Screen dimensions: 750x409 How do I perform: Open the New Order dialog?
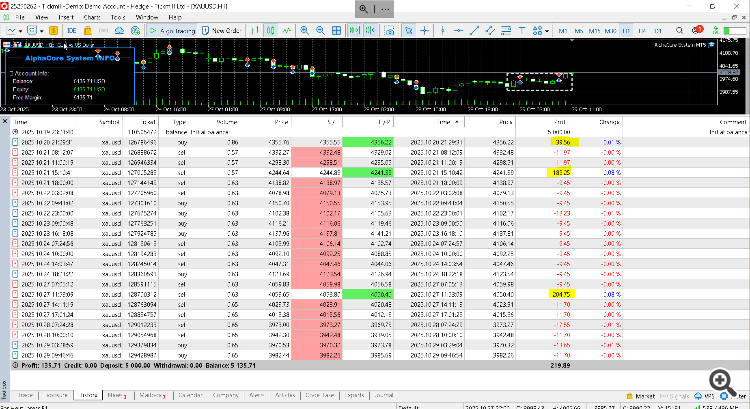pos(221,31)
